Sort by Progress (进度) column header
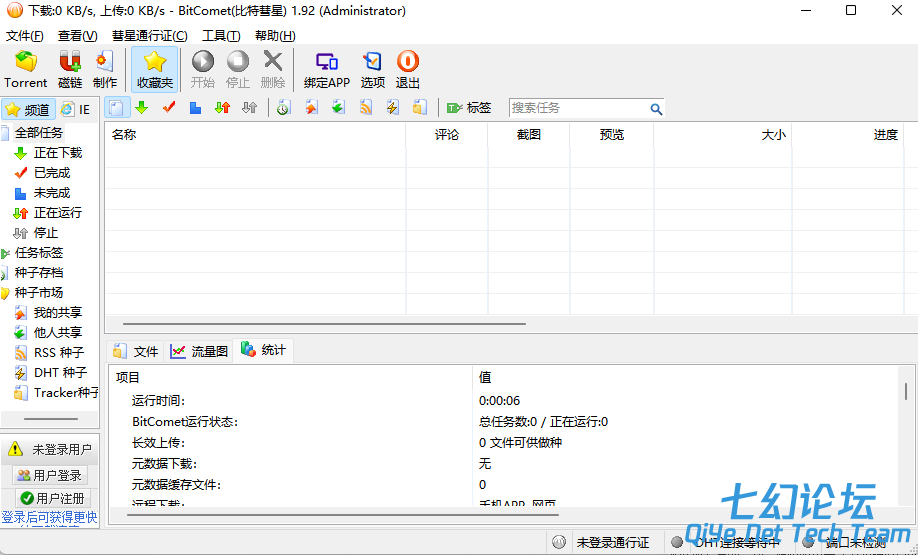This screenshot has width=918, height=555. pos(848,135)
